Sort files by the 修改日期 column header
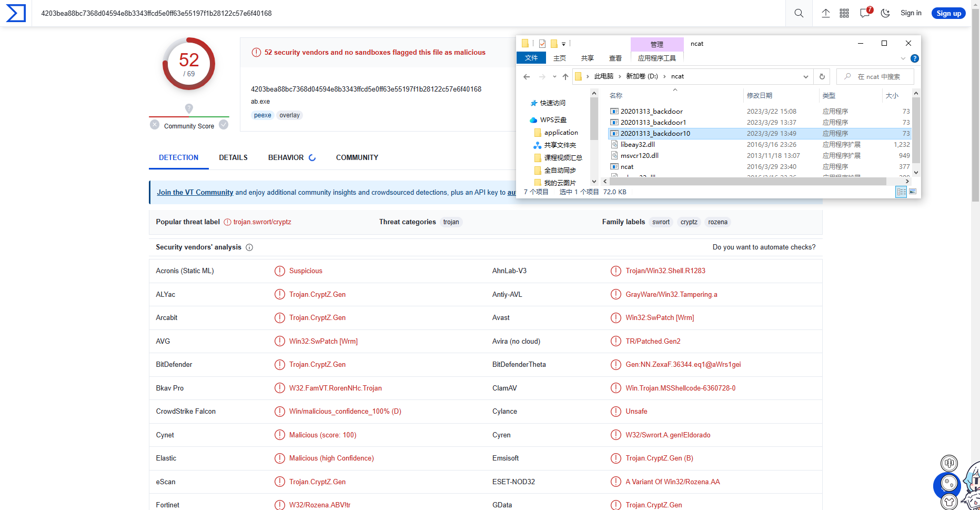 pos(759,96)
